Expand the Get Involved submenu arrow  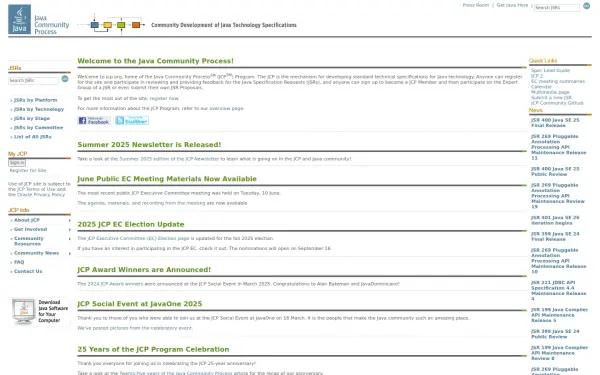click(x=70, y=230)
